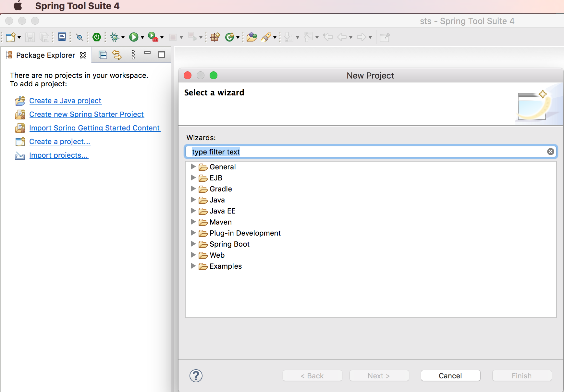Viewport: 564px width, 392px height.
Task: Open the Debug configurations dropdown arrow
Action: tap(123, 38)
